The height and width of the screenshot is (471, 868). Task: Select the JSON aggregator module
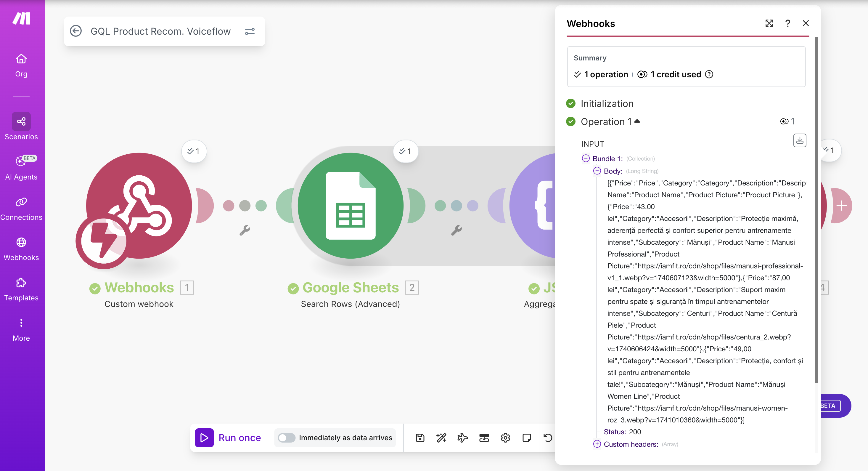(x=532, y=205)
